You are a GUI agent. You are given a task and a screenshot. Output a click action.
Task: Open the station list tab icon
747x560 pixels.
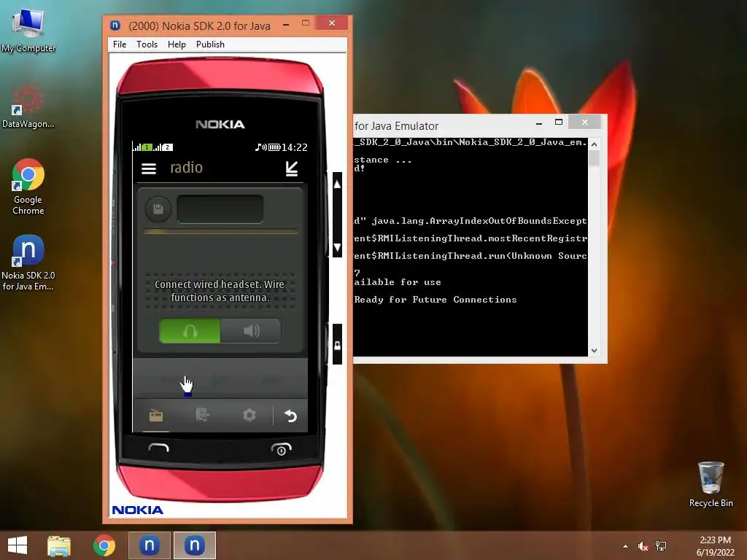tap(203, 415)
